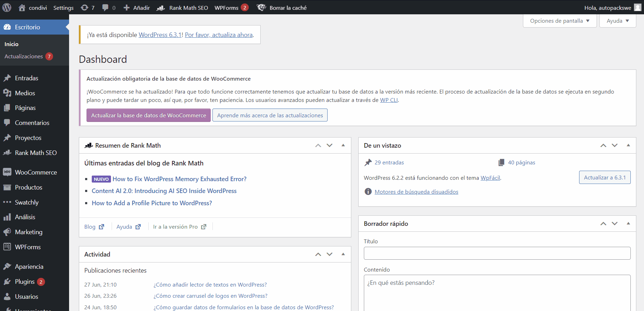The height and width of the screenshot is (311, 644).
Task: Move the Actividad panel down
Action: click(330, 254)
